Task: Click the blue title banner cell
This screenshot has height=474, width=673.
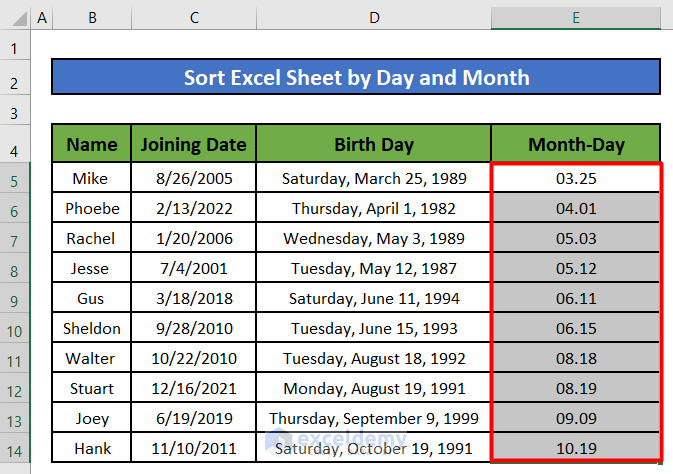Action: pos(356,78)
